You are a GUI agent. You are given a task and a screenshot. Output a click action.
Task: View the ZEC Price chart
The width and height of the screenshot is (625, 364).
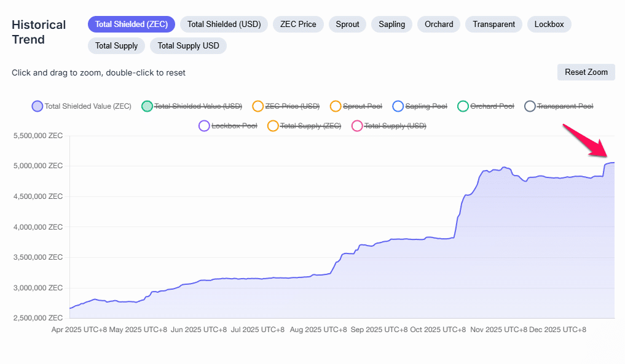(x=298, y=24)
